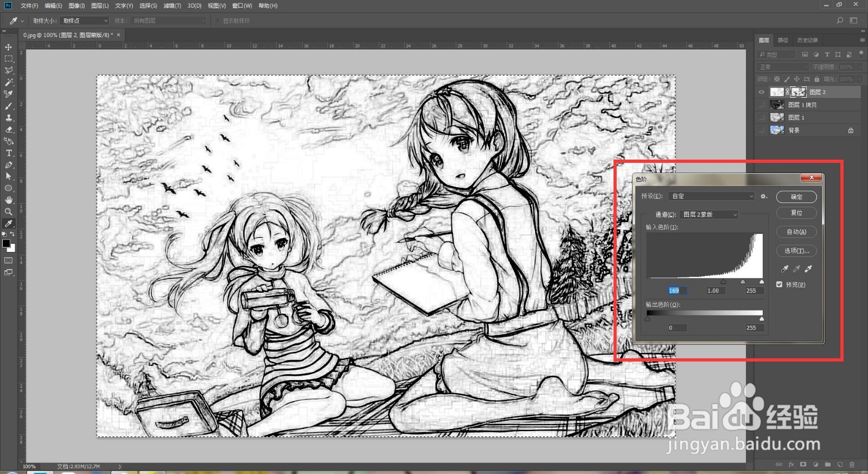The image size is (868, 474).
Task: Open the 预设 preset dropdown
Action: pos(712,197)
